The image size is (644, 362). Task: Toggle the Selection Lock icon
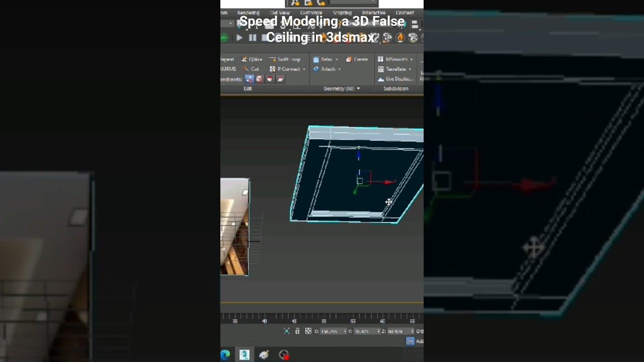pos(297,331)
